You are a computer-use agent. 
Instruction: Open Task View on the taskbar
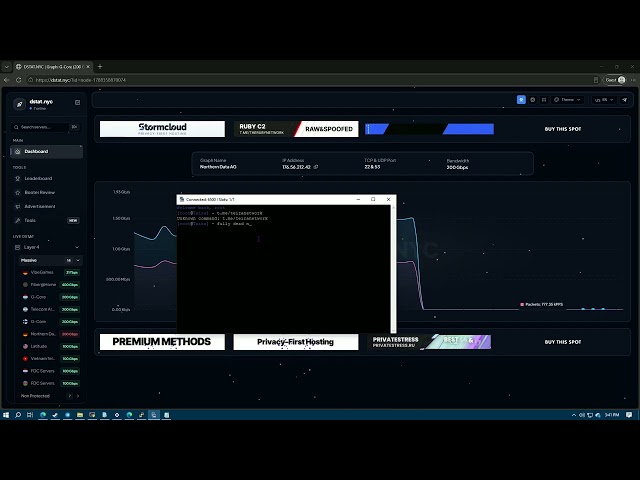pos(30,415)
